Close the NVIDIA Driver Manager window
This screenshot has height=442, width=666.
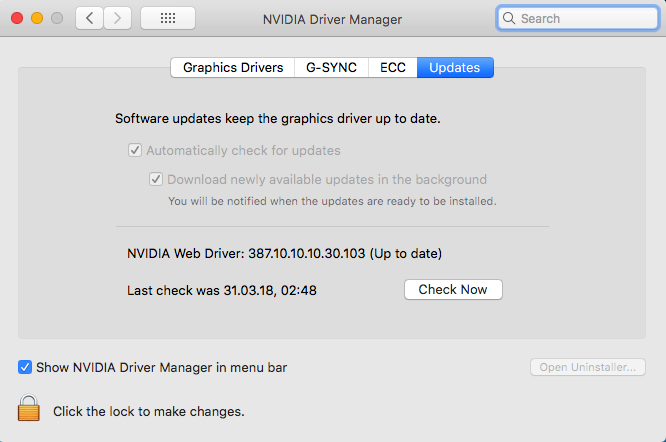pyautogui.click(x=17, y=18)
